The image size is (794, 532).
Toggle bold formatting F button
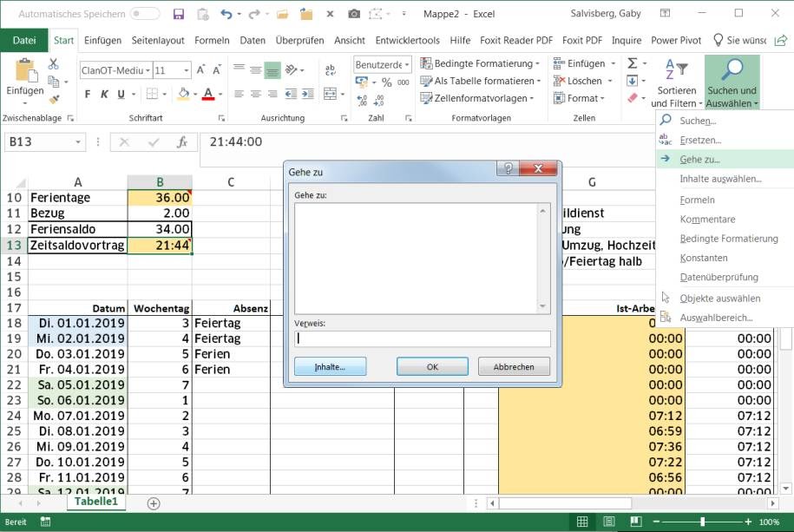[88, 94]
